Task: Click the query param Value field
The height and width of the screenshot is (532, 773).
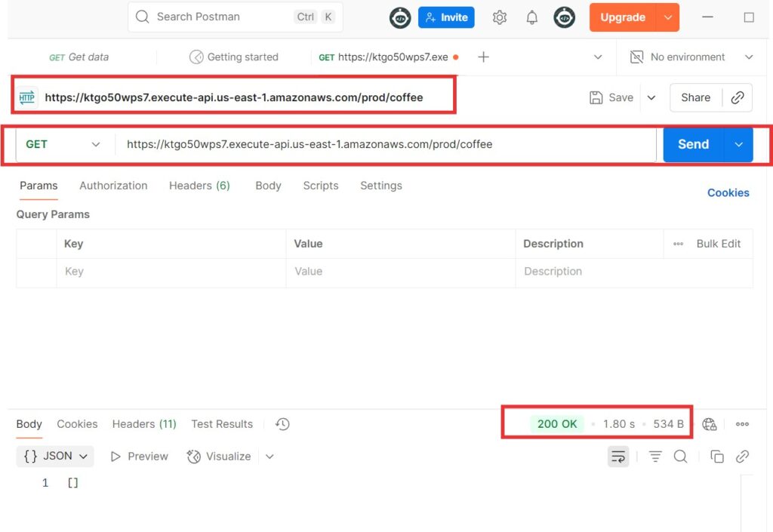Action: click(x=400, y=272)
